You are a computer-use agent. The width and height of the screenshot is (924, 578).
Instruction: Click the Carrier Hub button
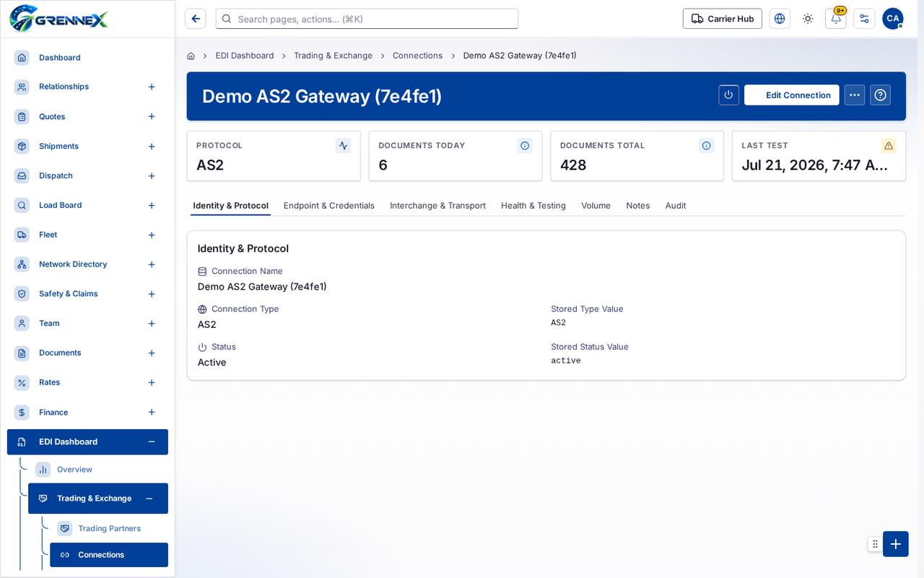click(723, 19)
